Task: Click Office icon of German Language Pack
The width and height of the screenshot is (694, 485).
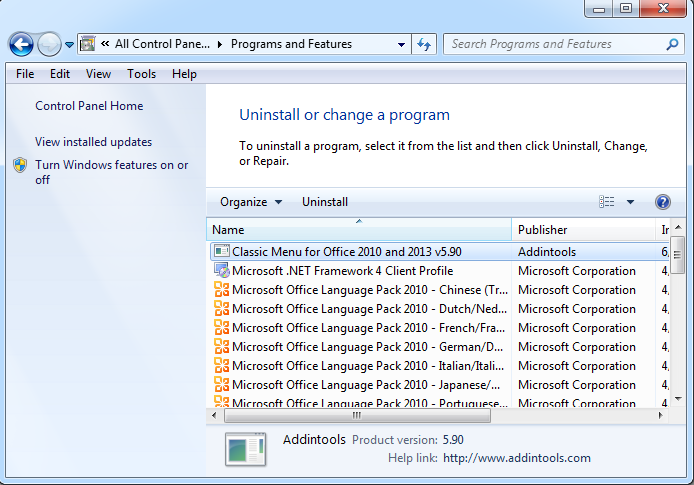Action: click(222, 346)
